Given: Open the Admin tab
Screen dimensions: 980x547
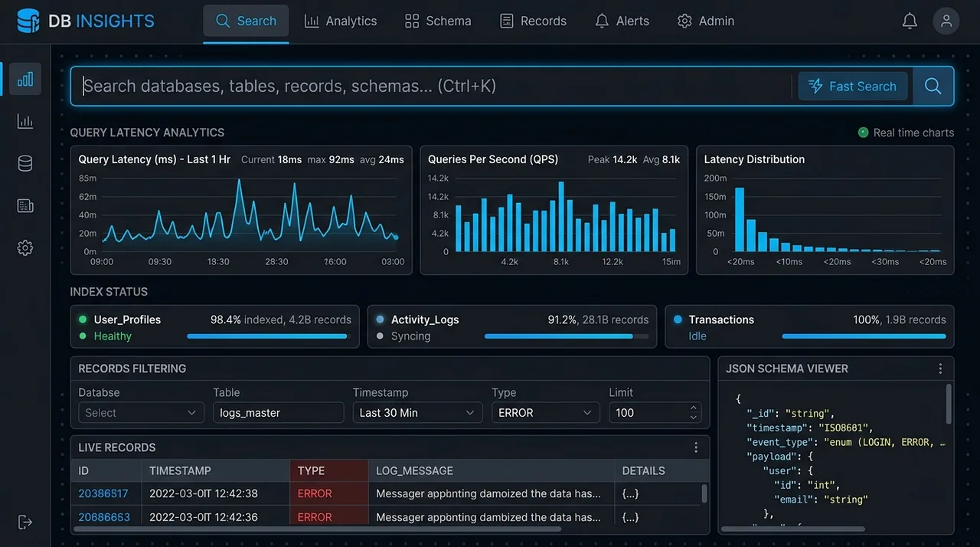Looking at the screenshot, I should [706, 21].
